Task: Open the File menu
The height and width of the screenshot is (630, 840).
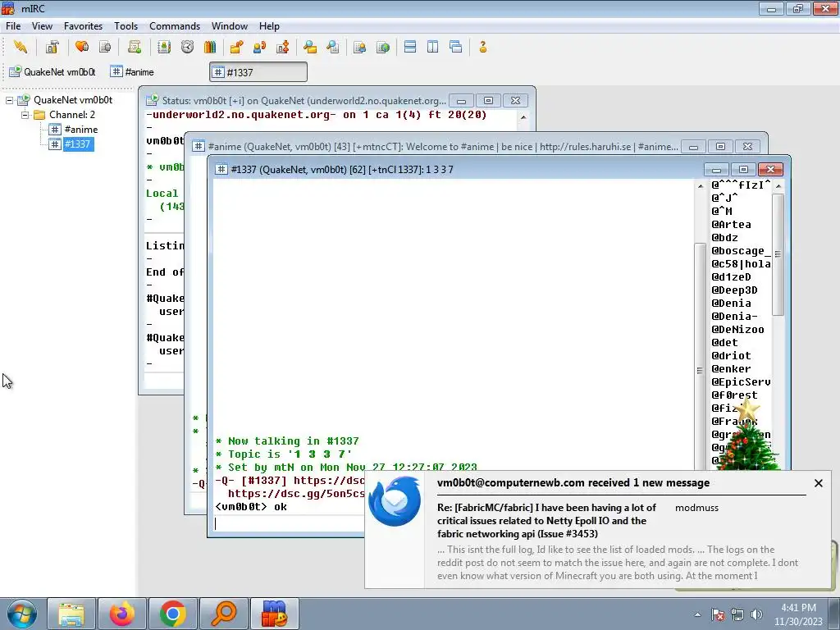Action: pyautogui.click(x=13, y=26)
